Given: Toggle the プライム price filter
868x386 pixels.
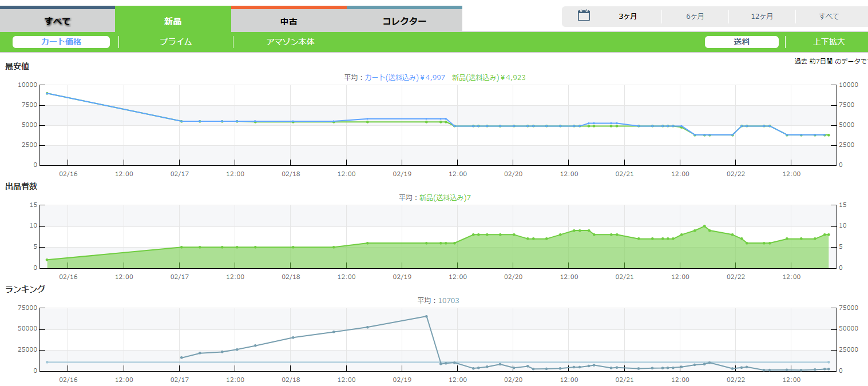Looking at the screenshot, I should pyautogui.click(x=176, y=42).
